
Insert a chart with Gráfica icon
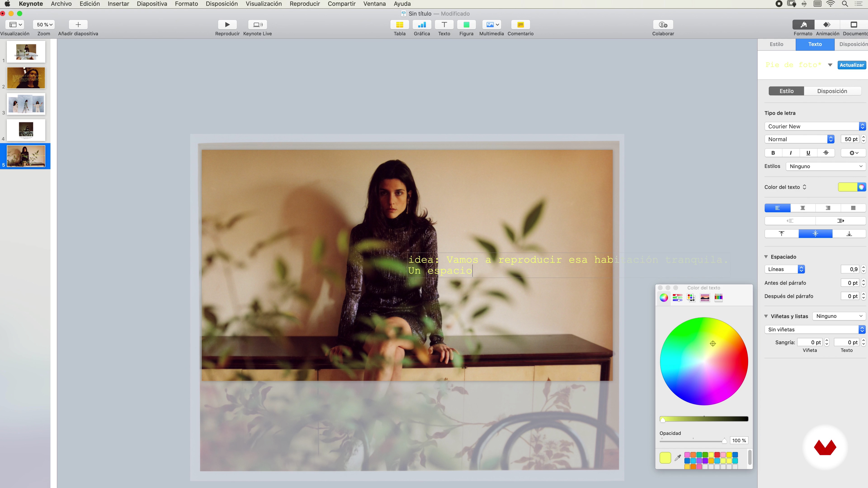click(x=422, y=25)
